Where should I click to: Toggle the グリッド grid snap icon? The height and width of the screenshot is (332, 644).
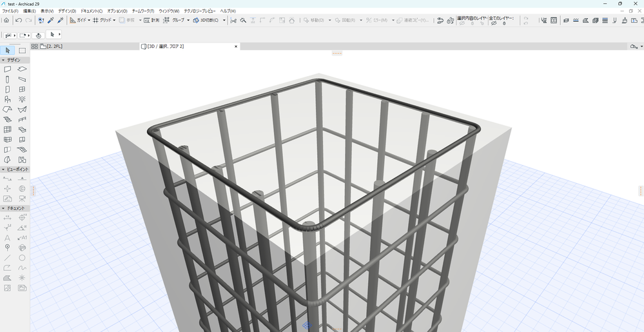pyautogui.click(x=95, y=20)
